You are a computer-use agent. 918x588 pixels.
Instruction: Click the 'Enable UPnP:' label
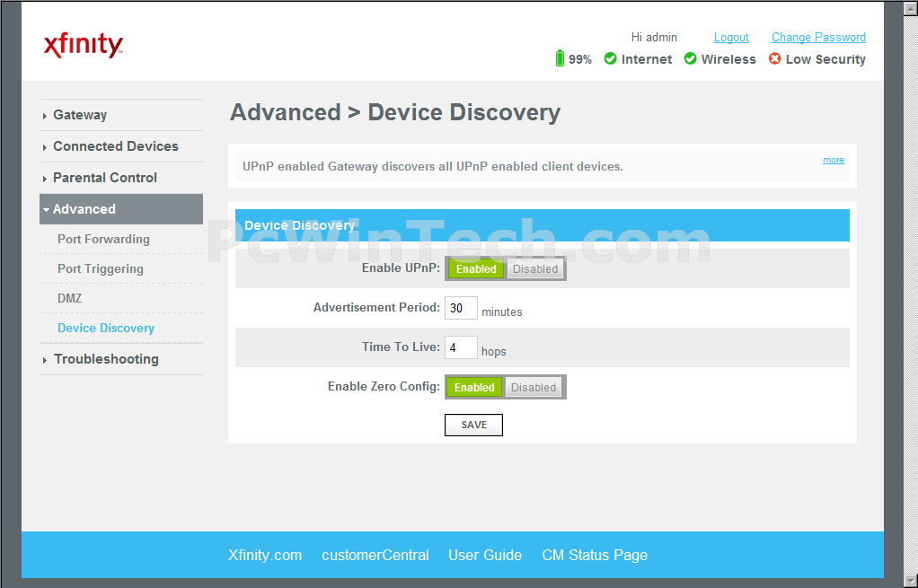401,268
